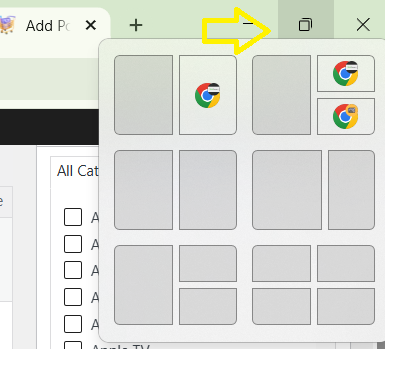The width and height of the screenshot is (395, 369).
Task: Pick the bottom-right Chrome icon zone in second layout
Action: pos(346,116)
